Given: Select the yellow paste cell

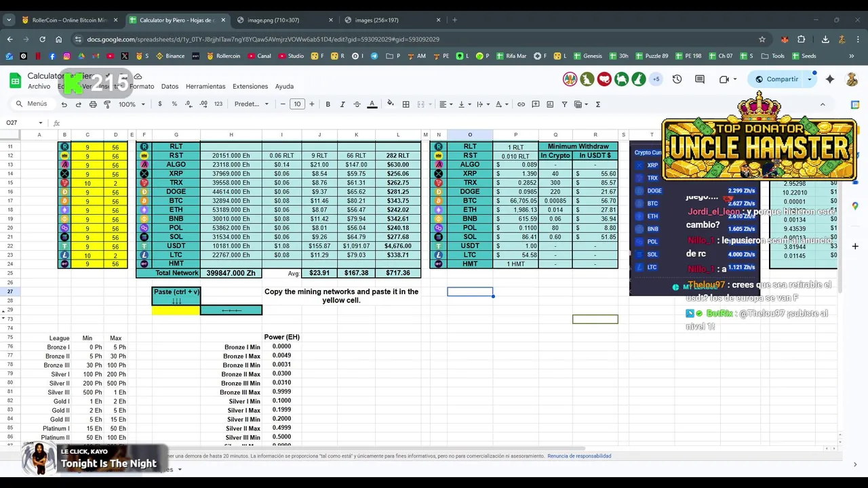Looking at the screenshot, I should tap(176, 310).
